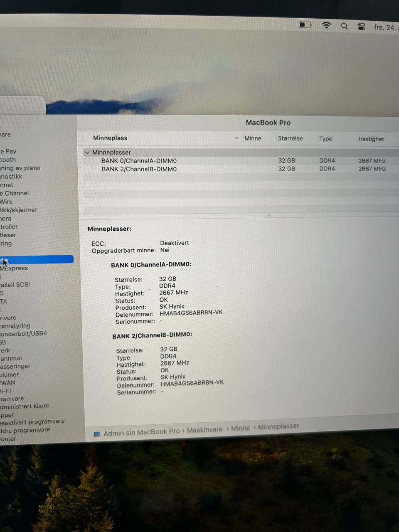The height and width of the screenshot is (532, 399).
Task: Click 'Admin sin MacBook Pro' in path bar
Action: click(141, 432)
